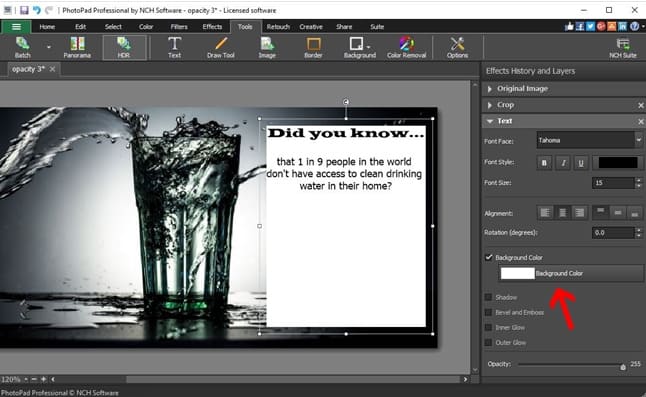This screenshot has width=646, height=397.
Task: Remove the Text effect layer
Action: click(641, 121)
